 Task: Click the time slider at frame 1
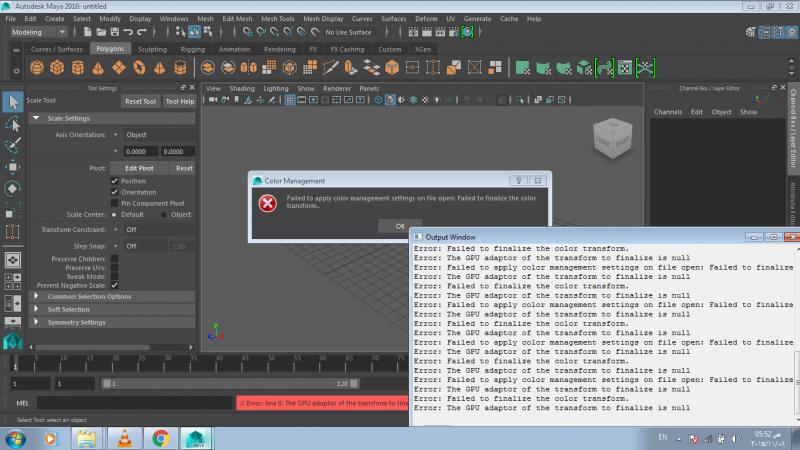tap(15, 363)
